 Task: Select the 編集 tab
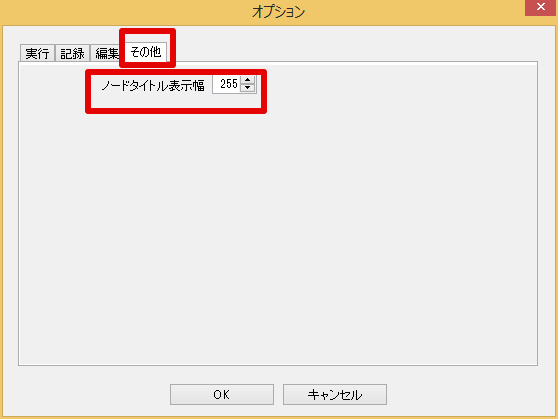[106, 53]
